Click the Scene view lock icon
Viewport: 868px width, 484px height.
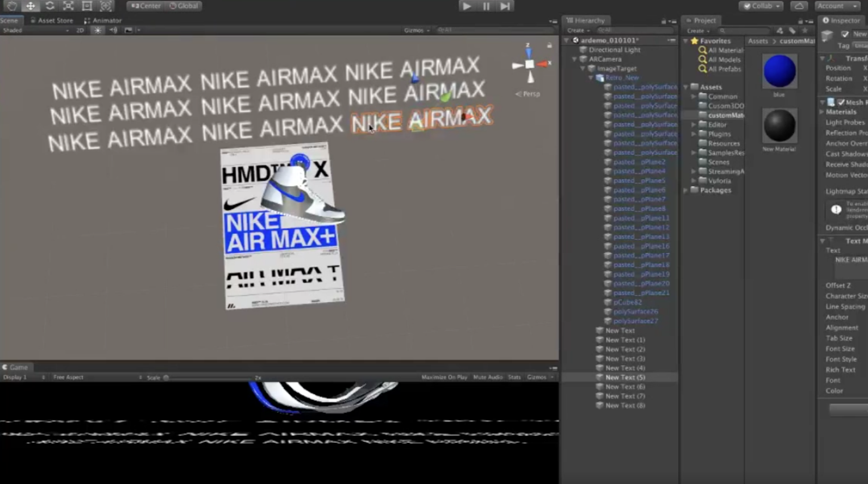pos(549,45)
